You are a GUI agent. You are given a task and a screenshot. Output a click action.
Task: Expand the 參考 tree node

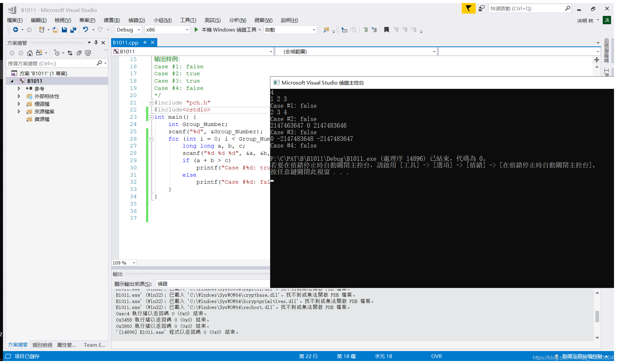[x=19, y=89]
